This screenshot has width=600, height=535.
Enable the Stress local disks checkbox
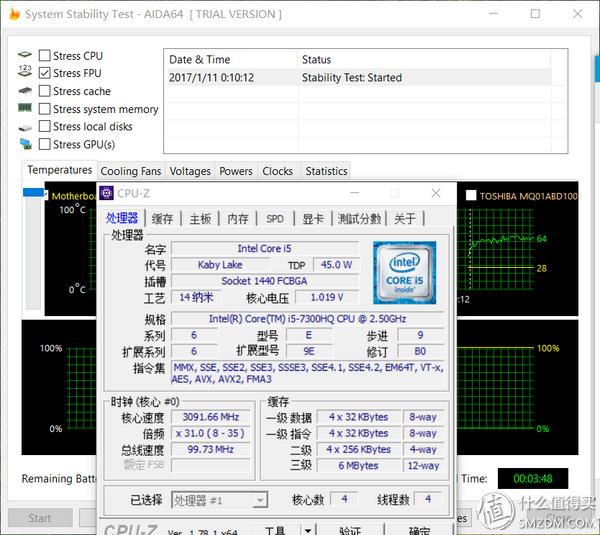45,126
